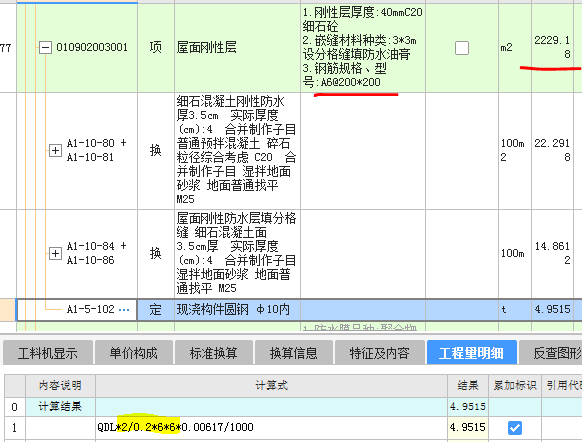Select row number 77 in the list
This screenshot has height=442, width=582.
tap(7, 48)
